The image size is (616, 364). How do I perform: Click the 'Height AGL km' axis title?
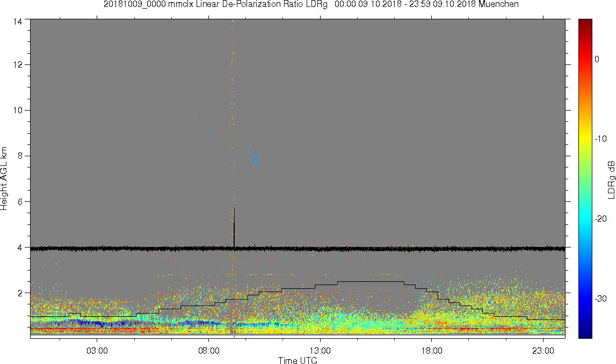[x=4, y=179]
